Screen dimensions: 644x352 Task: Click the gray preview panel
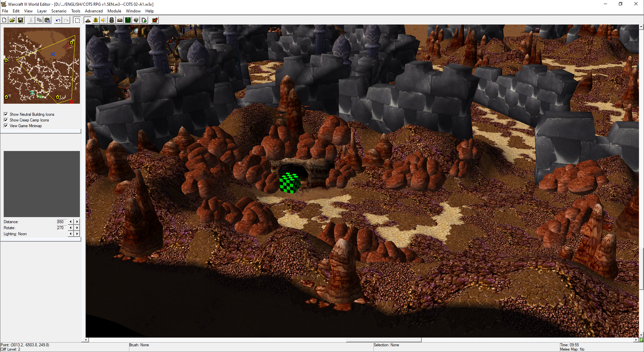pos(42,184)
